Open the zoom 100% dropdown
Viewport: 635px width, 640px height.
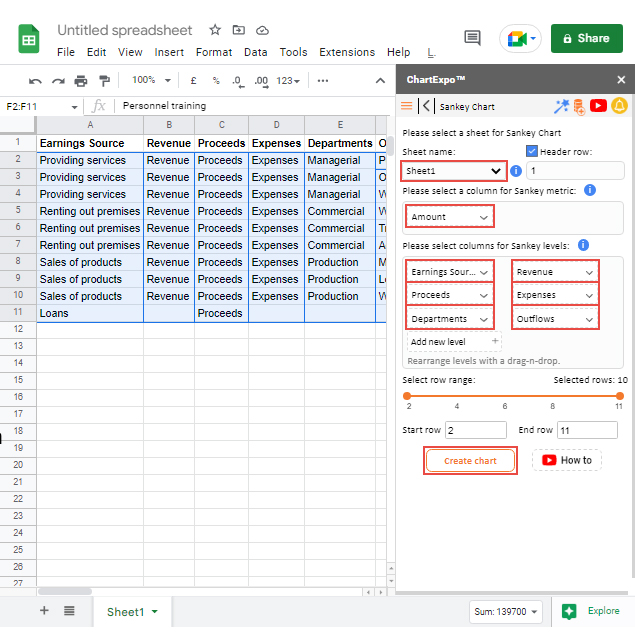(151, 80)
